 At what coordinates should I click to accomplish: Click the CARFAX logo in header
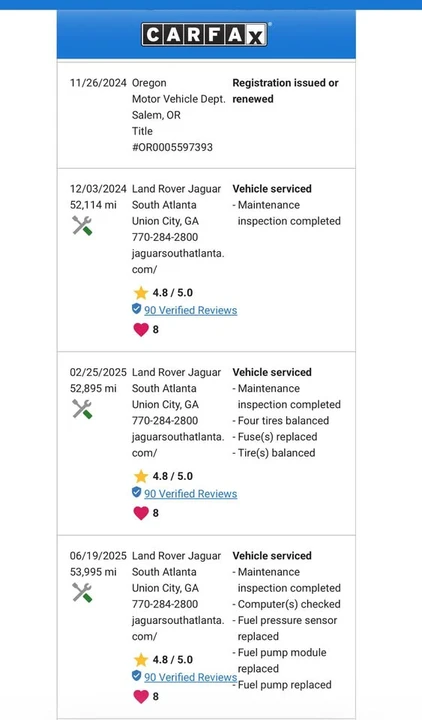pyautogui.click(x=205, y=34)
